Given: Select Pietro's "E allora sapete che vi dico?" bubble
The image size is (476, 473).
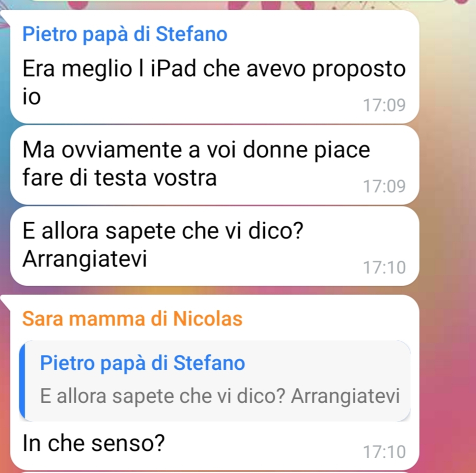Looking at the screenshot, I should point(214,246).
